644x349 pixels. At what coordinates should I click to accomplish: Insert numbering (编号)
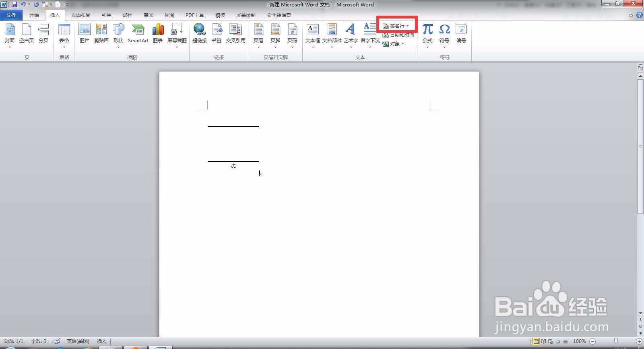pyautogui.click(x=461, y=34)
